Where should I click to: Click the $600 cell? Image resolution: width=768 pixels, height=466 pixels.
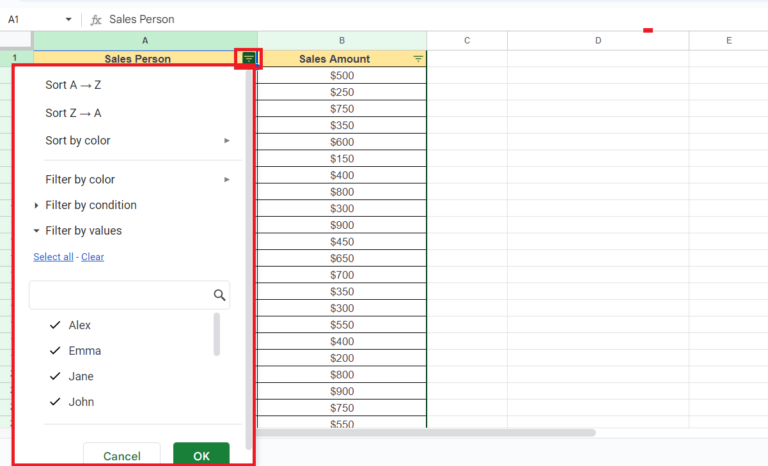pyautogui.click(x=342, y=142)
